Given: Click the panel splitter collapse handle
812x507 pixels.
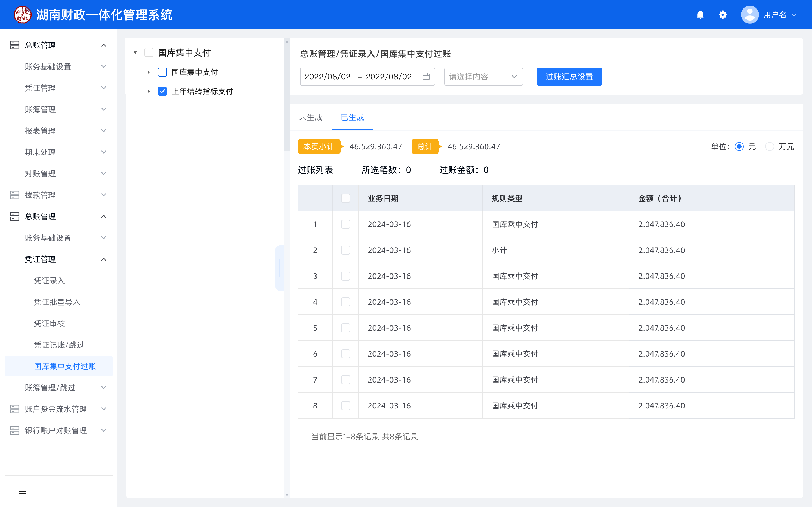Looking at the screenshot, I should [x=279, y=268].
